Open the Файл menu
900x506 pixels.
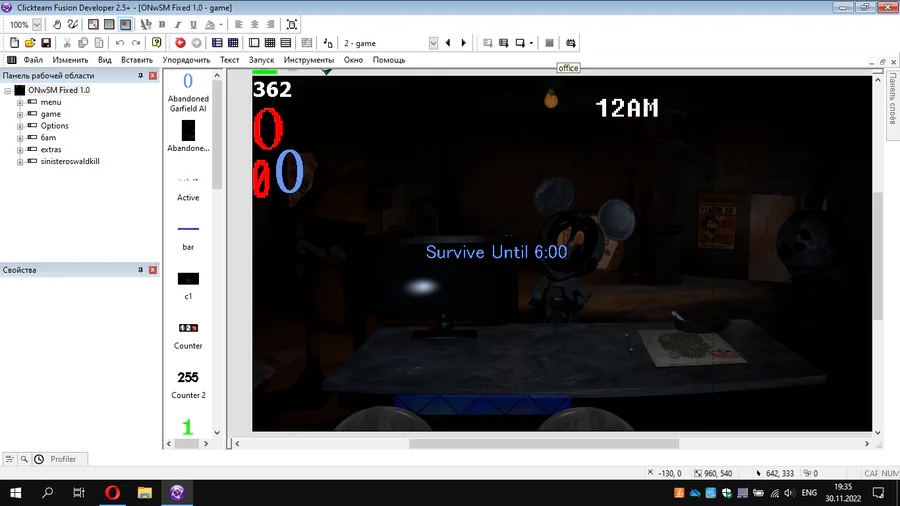[33, 60]
